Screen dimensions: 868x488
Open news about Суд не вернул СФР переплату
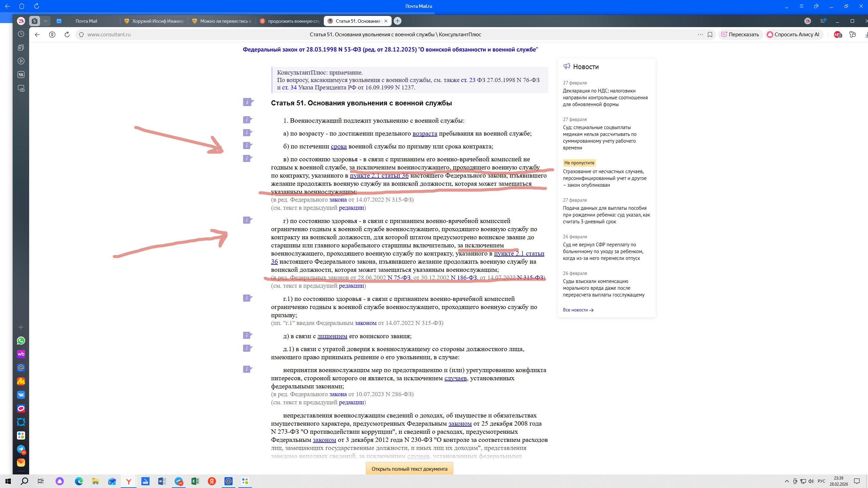603,251
